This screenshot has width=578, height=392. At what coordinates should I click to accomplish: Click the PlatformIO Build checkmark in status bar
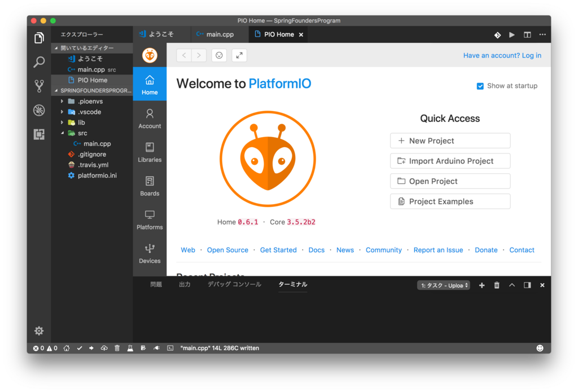coord(79,348)
